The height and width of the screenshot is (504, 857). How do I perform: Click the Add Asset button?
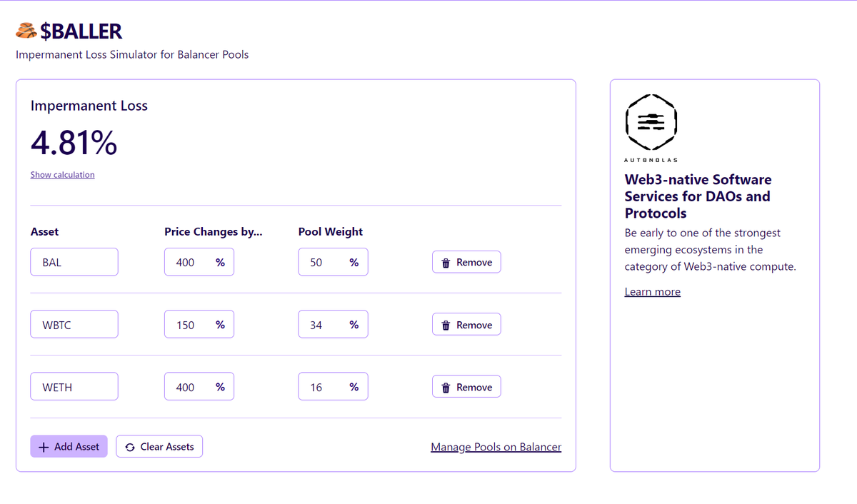(x=69, y=446)
